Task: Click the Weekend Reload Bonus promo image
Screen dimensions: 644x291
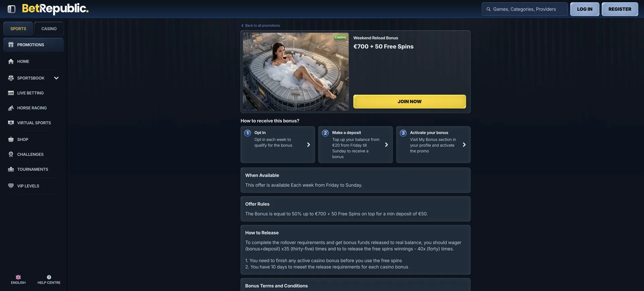Action: pos(296,72)
